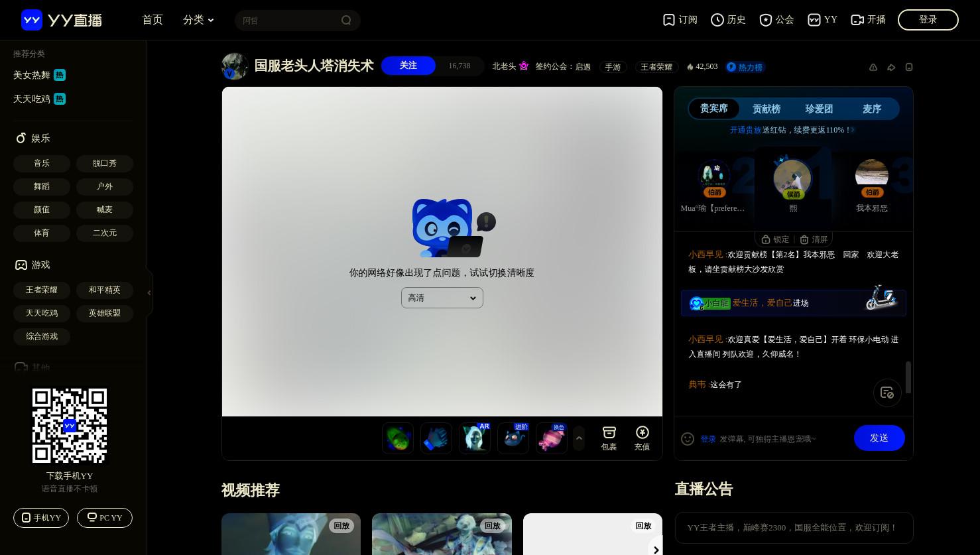Click the search magnifier icon
The width and height of the screenshot is (980, 555).
pyautogui.click(x=346, y=21)
